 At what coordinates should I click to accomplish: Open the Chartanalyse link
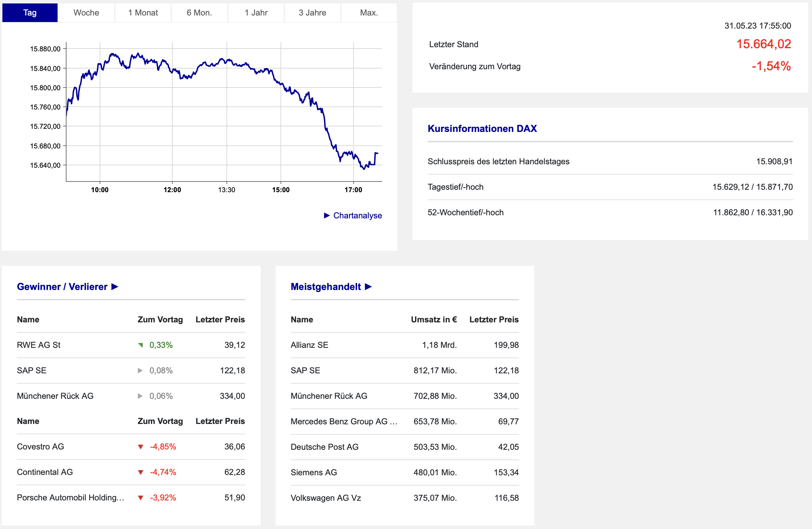pyautogui.click(x=357, y=216)
